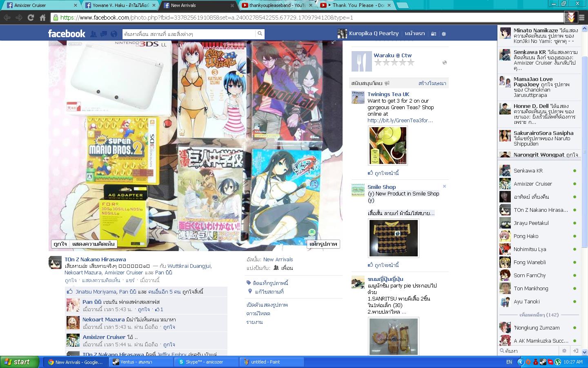The height and width of the screenshot is (368, 588).
Task: Hide the chat sidebar
Action: (576, 351)
